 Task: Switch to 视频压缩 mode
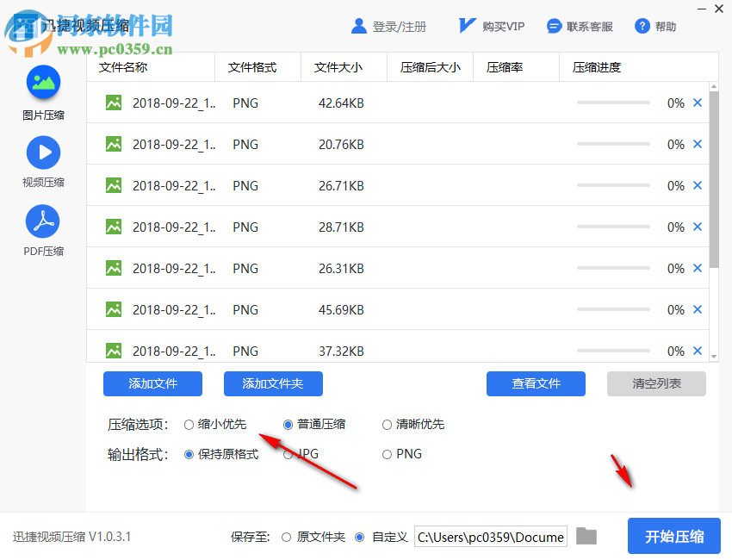43,160
